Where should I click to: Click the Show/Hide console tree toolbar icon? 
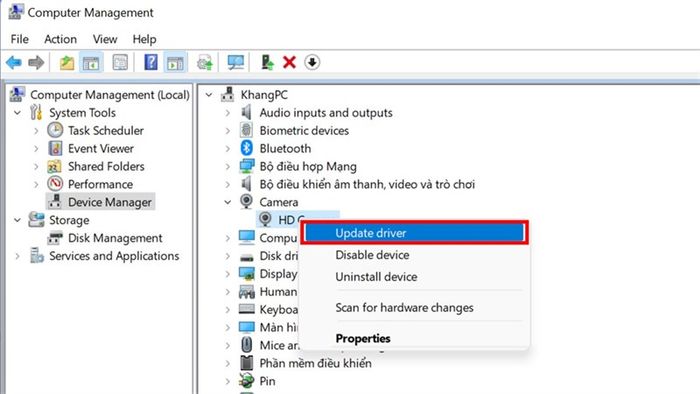91,62
